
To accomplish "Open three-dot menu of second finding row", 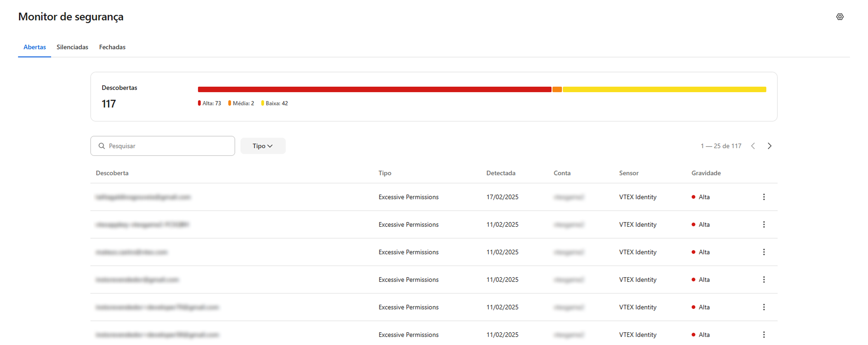I will coord(764,224).
